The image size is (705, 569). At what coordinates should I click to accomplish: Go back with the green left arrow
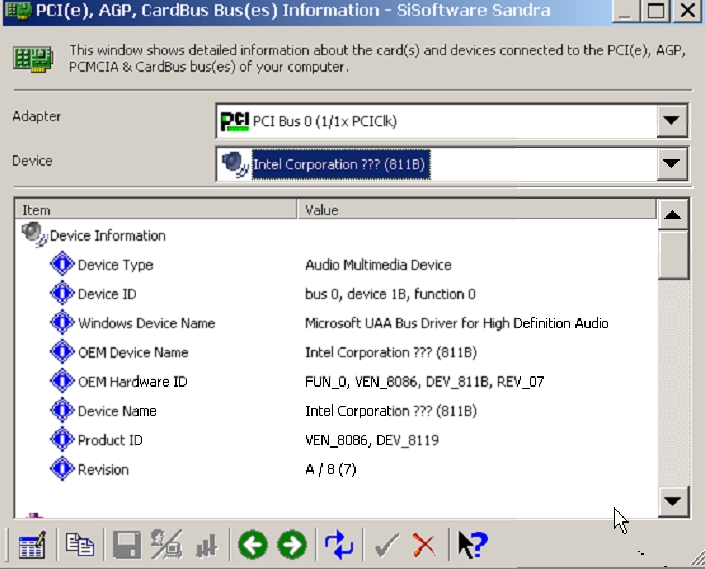(x=253, y=545)
